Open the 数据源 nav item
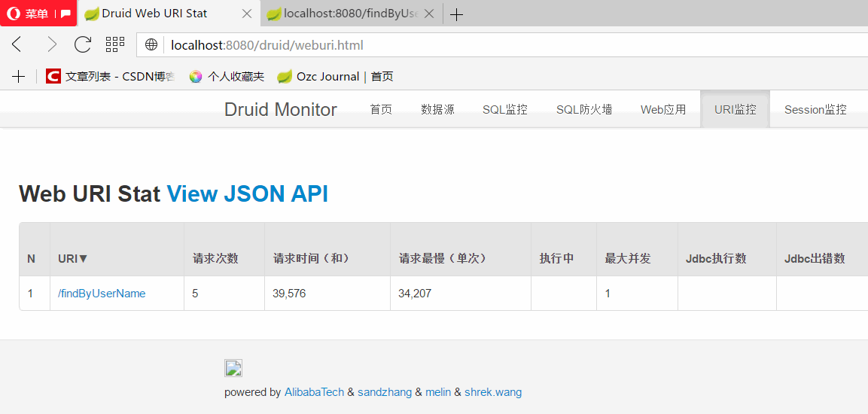Screen dimensions: 868x414 pos(438,110)
